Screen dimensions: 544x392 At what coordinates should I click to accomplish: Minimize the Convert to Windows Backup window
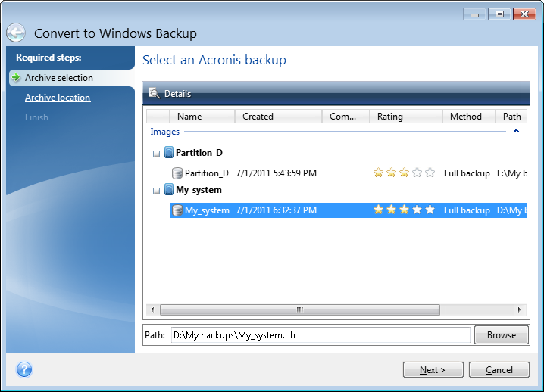[x=474, y=14]
